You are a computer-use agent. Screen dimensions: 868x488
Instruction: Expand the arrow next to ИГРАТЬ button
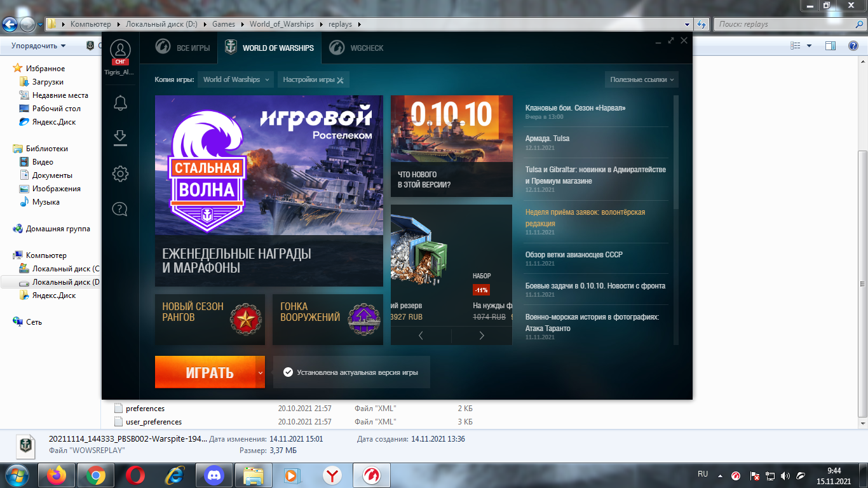coord(261,372)
